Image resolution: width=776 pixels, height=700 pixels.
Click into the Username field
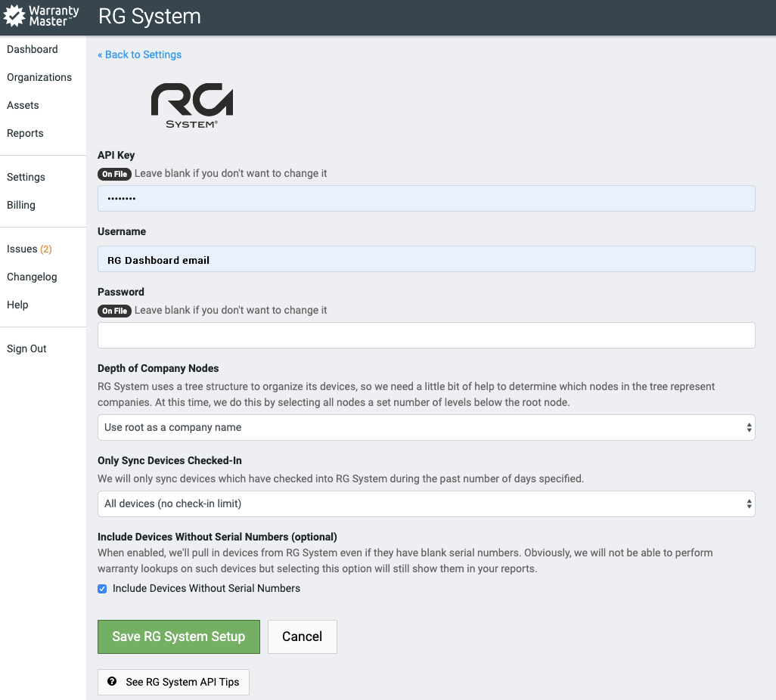pos(426,259)
